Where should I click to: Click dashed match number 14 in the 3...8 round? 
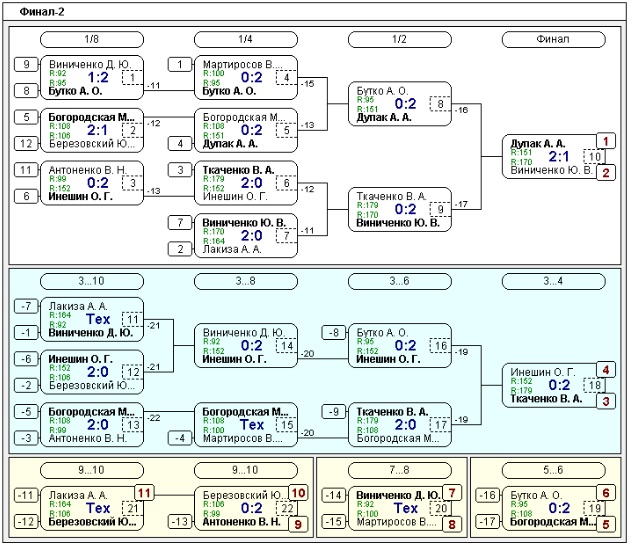(x=286, y=346)
